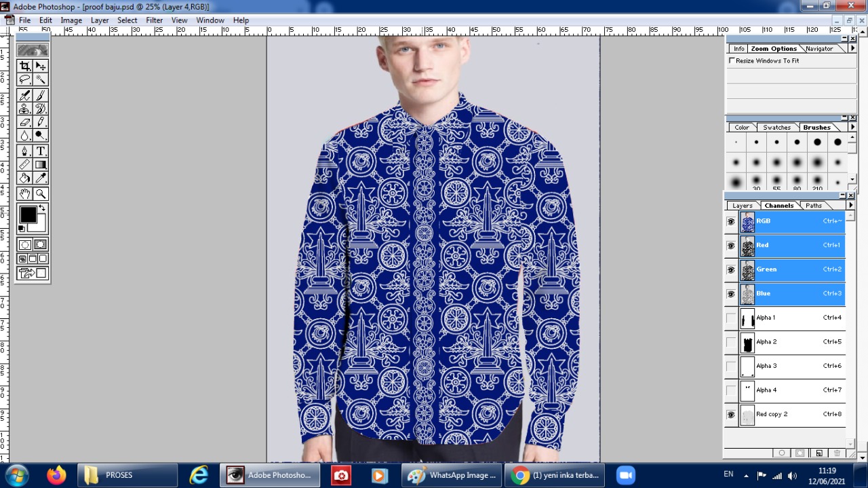868x488 pixels.
Task: Select the Crop tool
Action: (x=25, y=66)
